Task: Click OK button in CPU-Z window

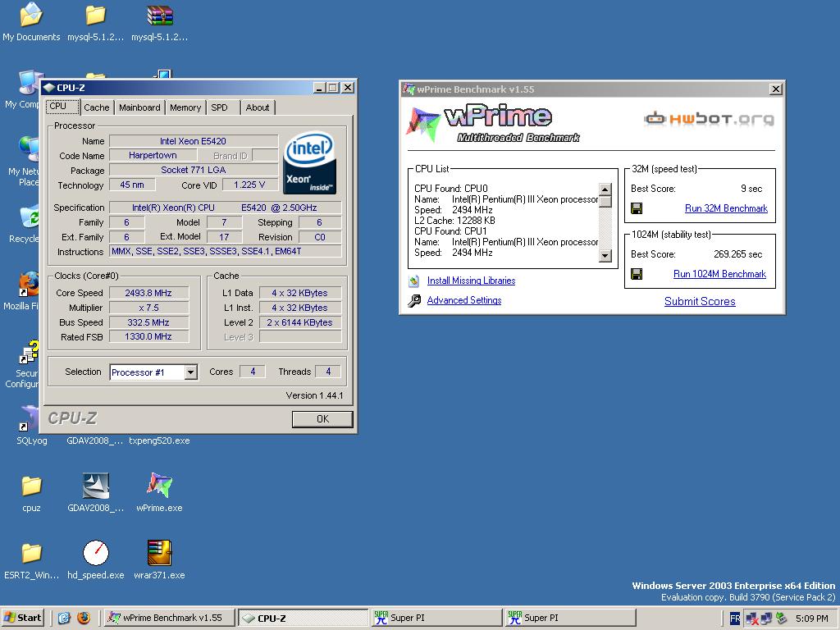Action: pos(322,419)
